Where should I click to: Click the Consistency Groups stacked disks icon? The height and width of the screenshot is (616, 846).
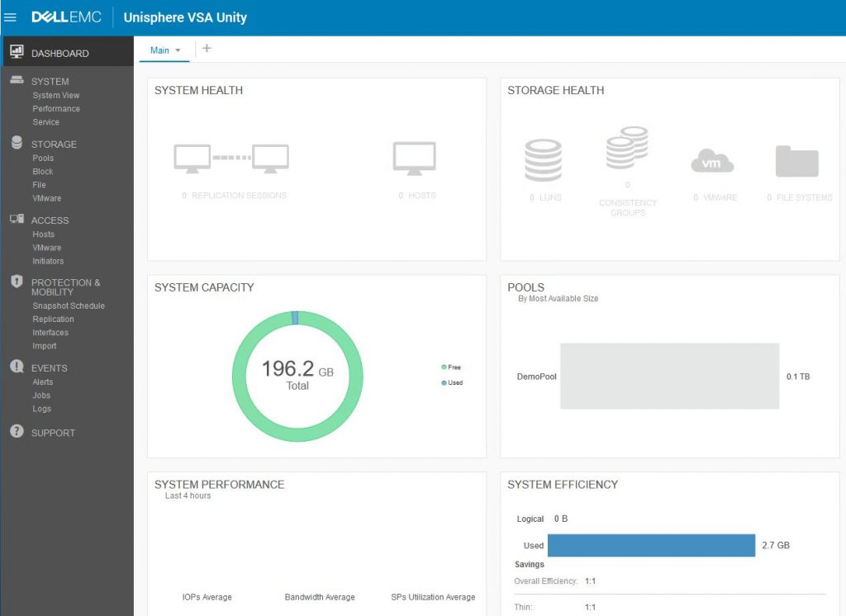627,148
